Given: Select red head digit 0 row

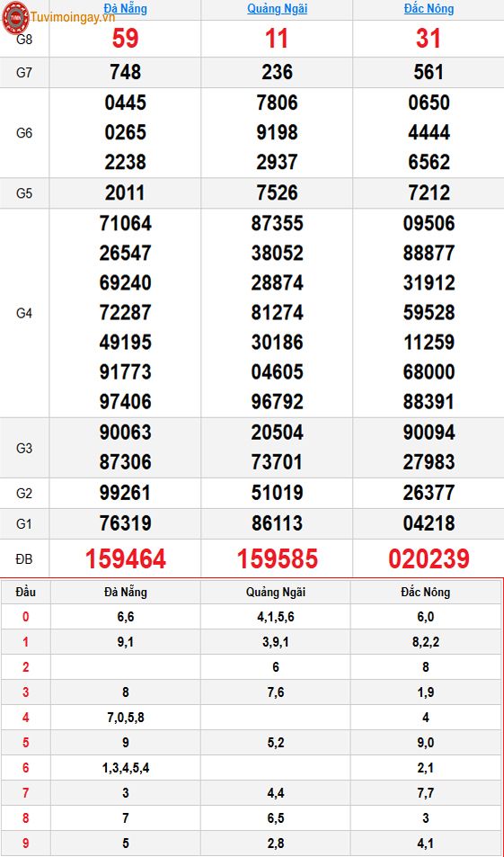Looking at the screenshot, I should click(x=252, y=617).
